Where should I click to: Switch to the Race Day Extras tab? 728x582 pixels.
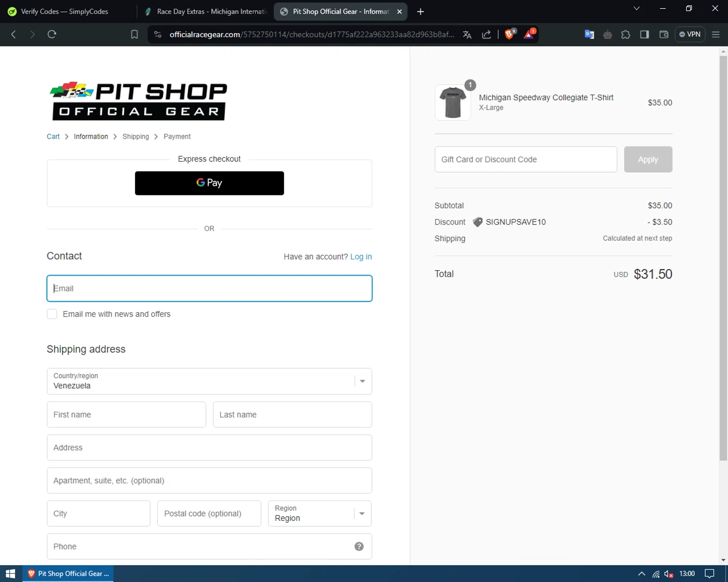coord(206,12)
